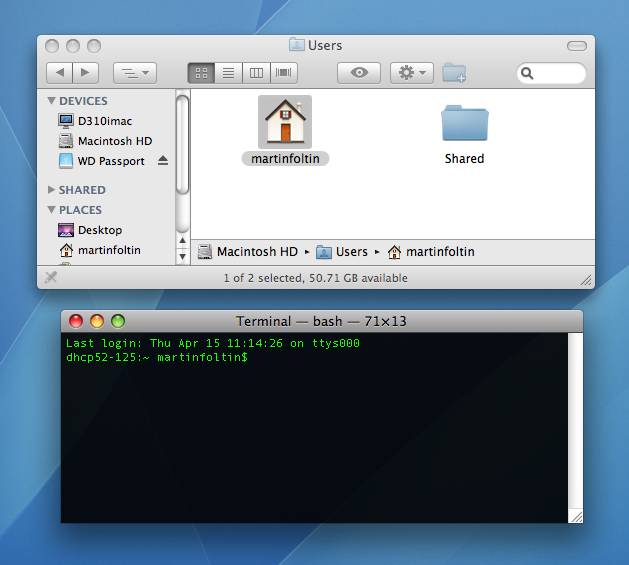This screenshot has height=565, width=629.
Task: Click the Users title folder icon
Action: 296,45
